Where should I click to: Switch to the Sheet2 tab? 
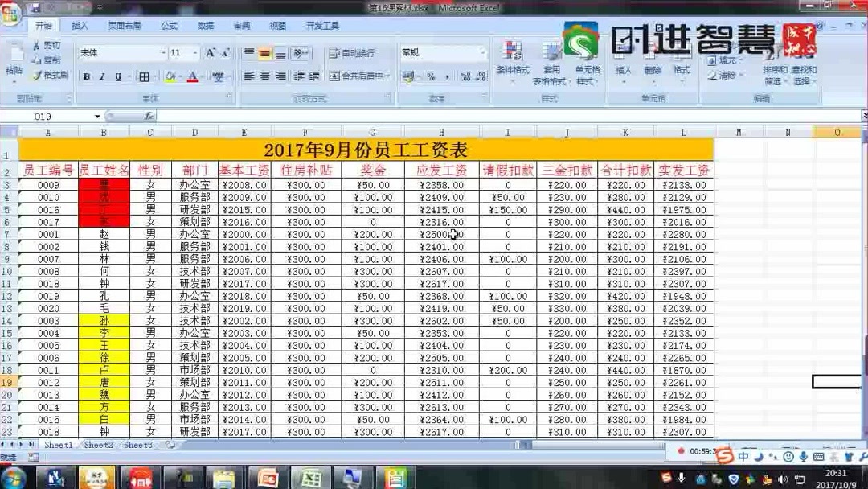98,444
